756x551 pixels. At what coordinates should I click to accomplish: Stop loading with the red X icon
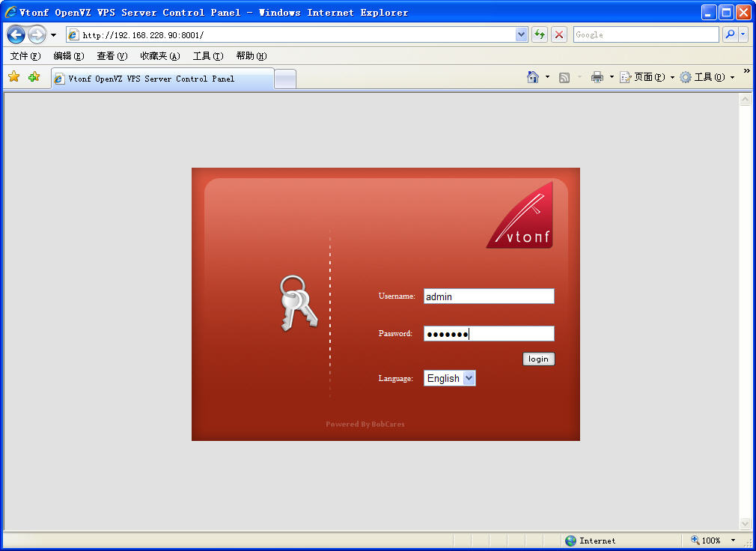[x=559, y=34]
